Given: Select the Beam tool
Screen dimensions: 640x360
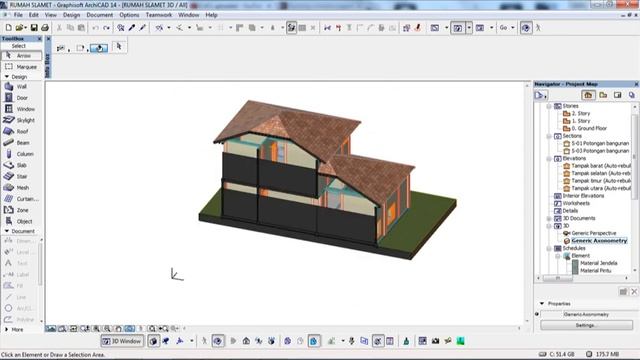Looking at the screenshot, I should point(21,142).
